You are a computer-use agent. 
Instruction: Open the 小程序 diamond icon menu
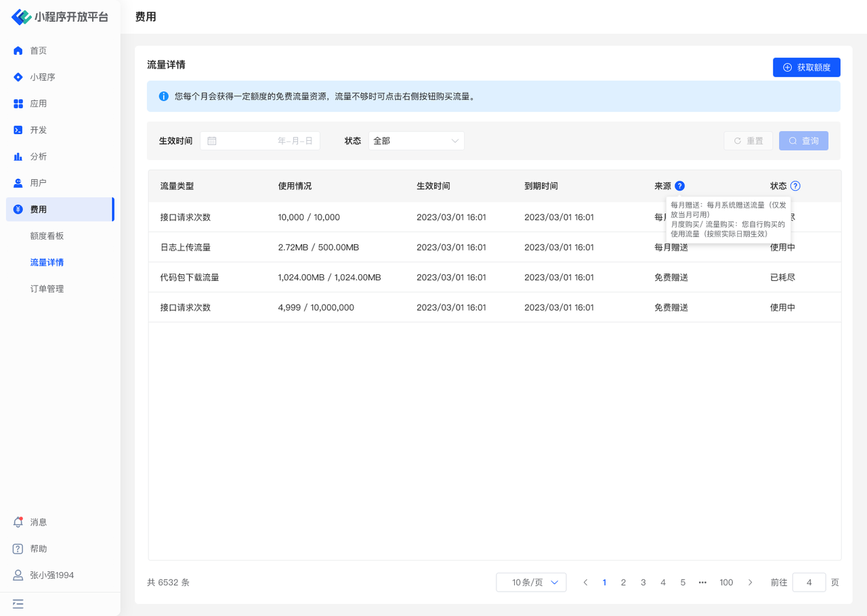(18, 77)
